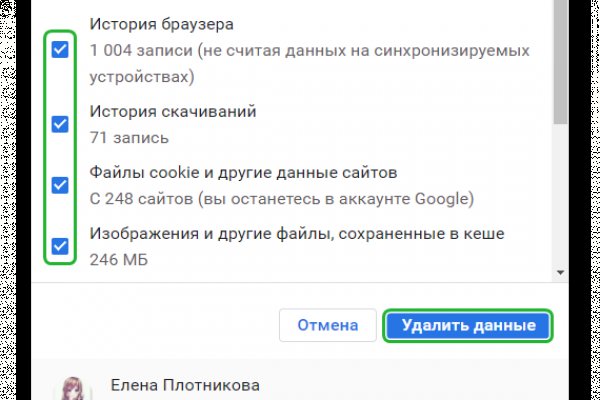
Task: Uncheck the История браузера checkbox
Action: coord(60,50)
